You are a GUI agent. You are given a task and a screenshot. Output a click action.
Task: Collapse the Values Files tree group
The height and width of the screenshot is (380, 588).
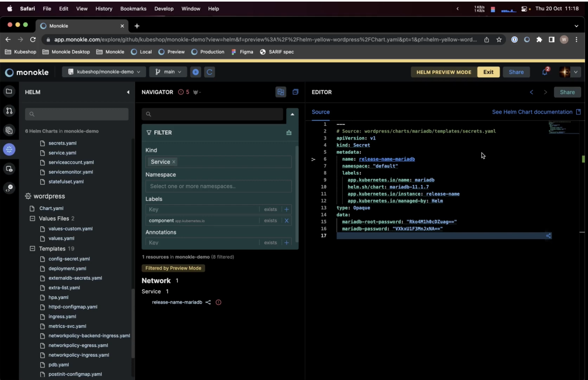[32, 218]
